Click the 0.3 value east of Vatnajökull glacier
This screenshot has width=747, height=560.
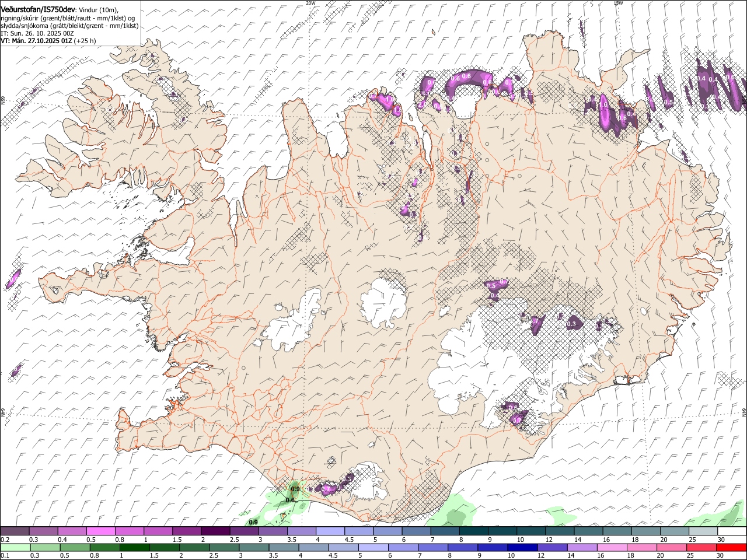tap(571, 324)
